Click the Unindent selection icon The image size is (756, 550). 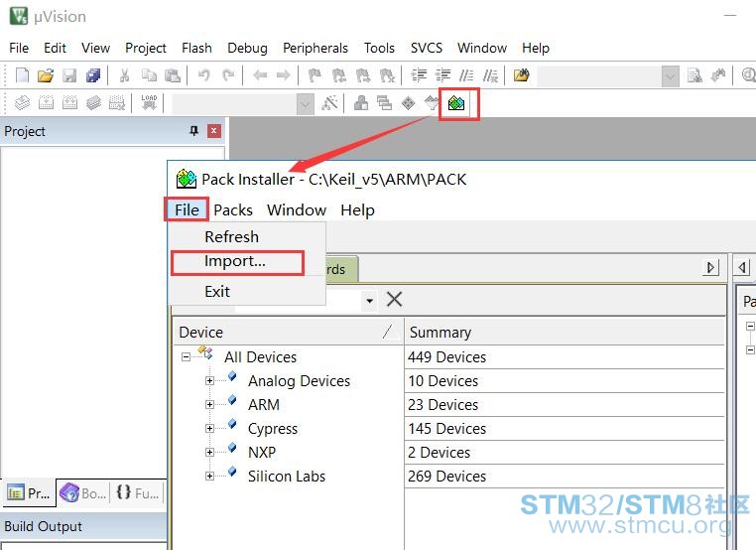[x=442, y=75]
